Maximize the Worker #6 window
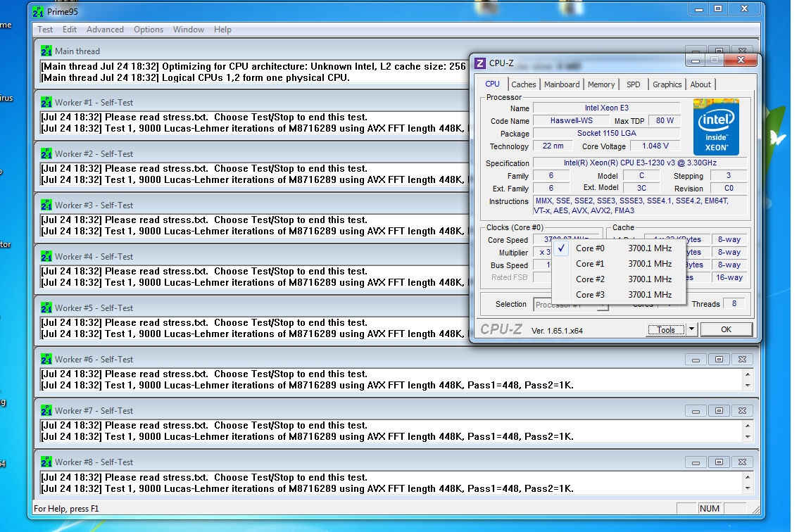The width and height of the screenshot is (811, 532). click(x=719, y=360)
